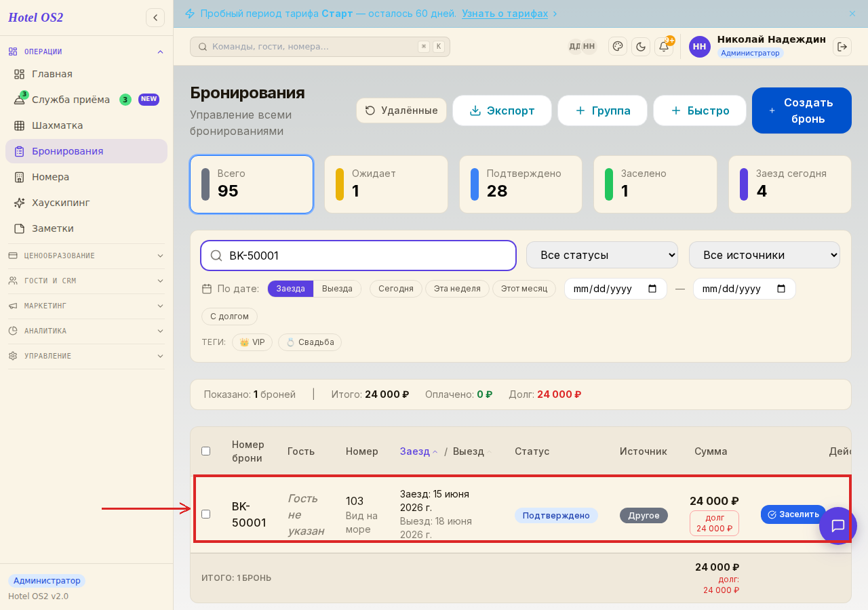Expand the Маркетинг section
Viewport: 868px width, 610px height.
pyautogui.click(x=86, y=306)
